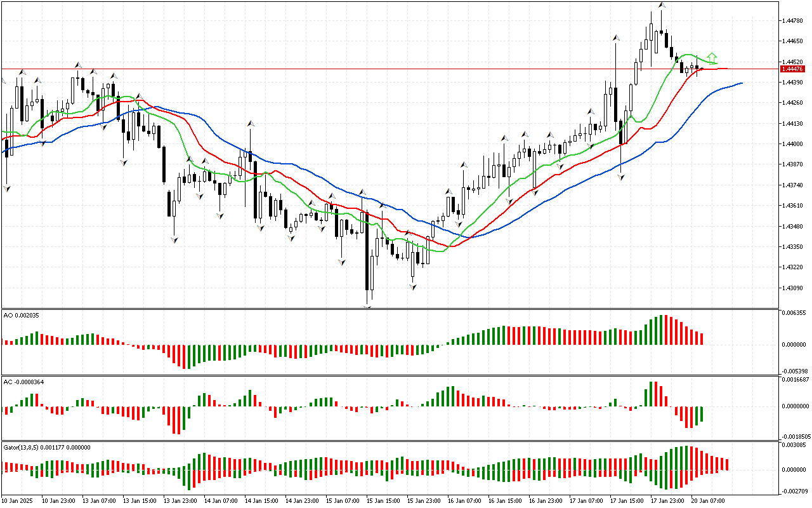Click the '13 Jan 07:00' time label
The height and width of the screenshot is (508, 812).
coord(99,501)
